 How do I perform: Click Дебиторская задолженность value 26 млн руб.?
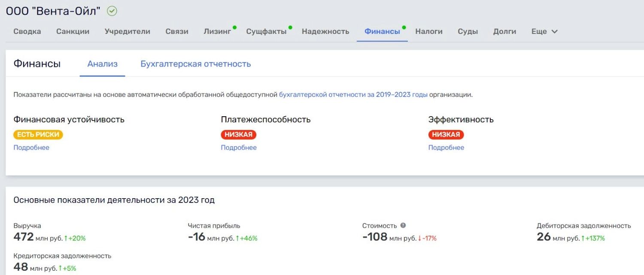pyautogui.click(x=558, y=237)
